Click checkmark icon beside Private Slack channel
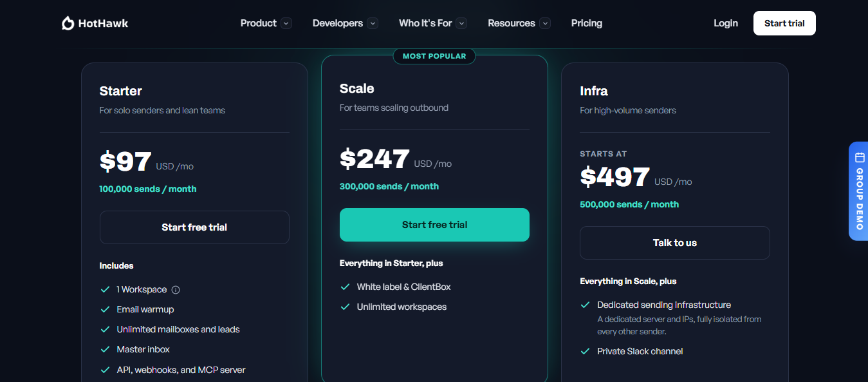Screen dimensions: 868x382 coord(585,352)
